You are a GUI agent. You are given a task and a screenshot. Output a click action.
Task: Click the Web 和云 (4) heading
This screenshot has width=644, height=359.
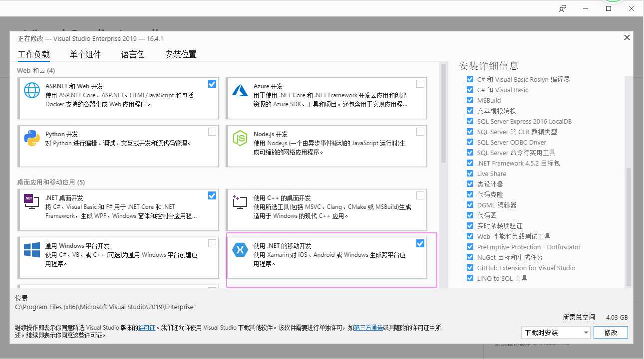pyautogui.click(x=36, y=70)
